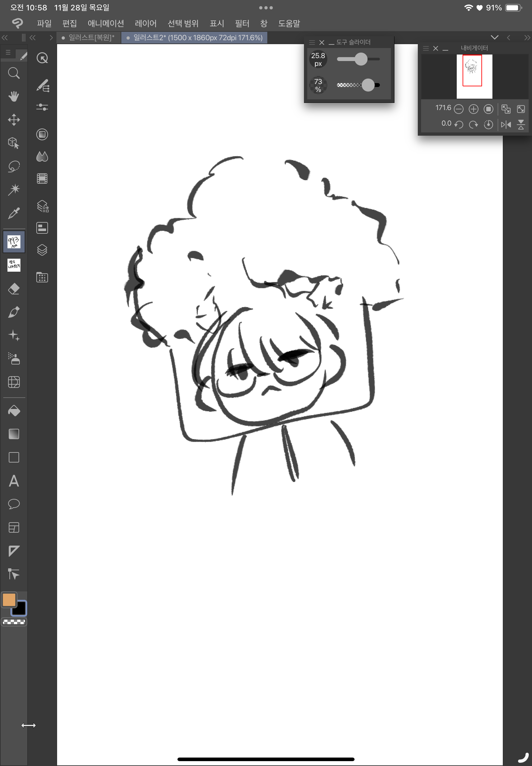Image resolution: width=532 pixels, height=766 pixels.
Task: Open the 창 menu
Action: coord(264,23)
